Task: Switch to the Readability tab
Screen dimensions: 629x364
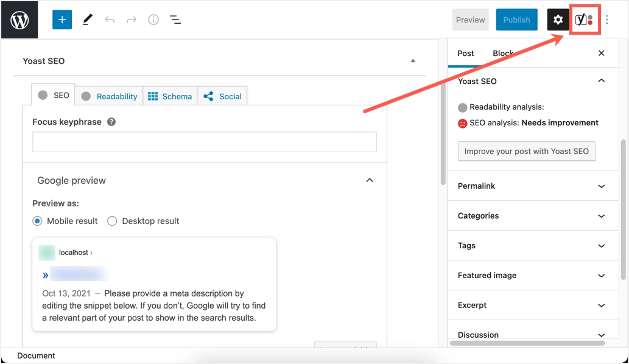Action: click(x=109, y=96)
